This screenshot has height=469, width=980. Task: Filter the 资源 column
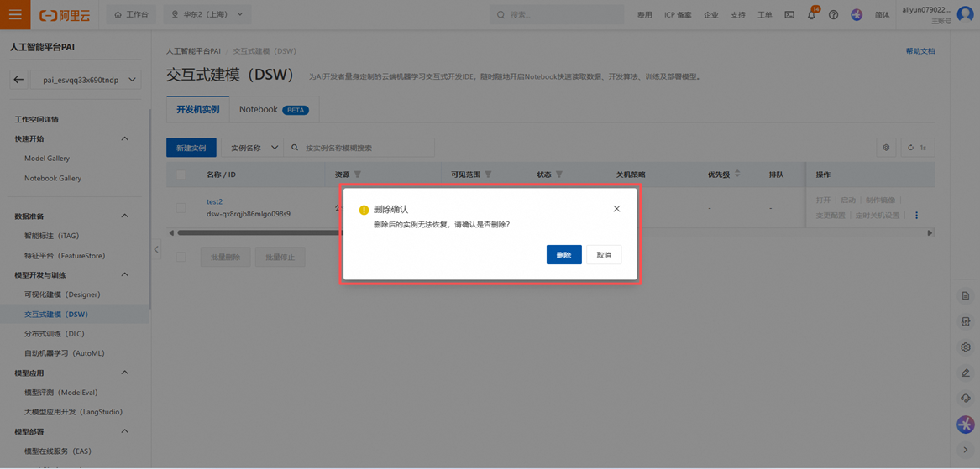(358, 175)
